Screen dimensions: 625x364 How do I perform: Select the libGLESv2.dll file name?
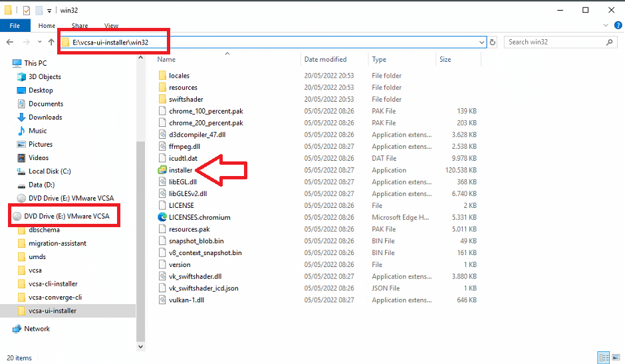tap(187, 193)
